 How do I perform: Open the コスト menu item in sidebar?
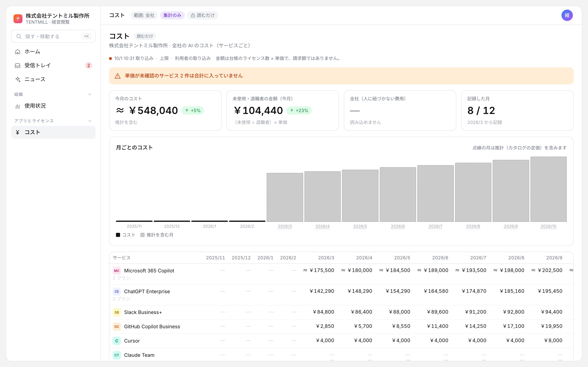click(x=53, y=132)
